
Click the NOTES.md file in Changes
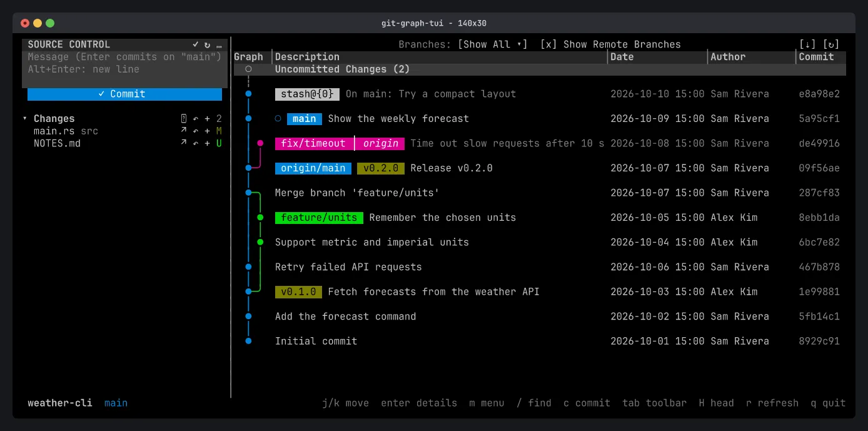(x=57, y=143)
